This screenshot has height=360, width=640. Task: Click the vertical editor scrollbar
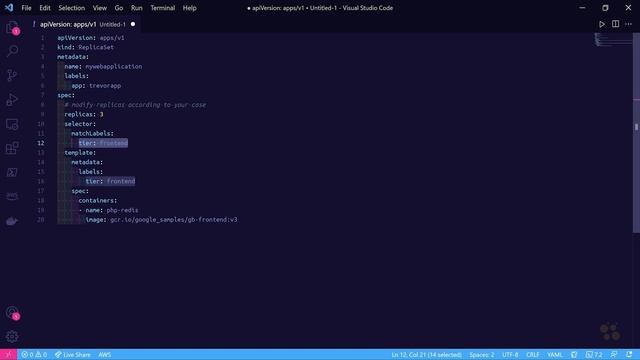tap(636, 133)
